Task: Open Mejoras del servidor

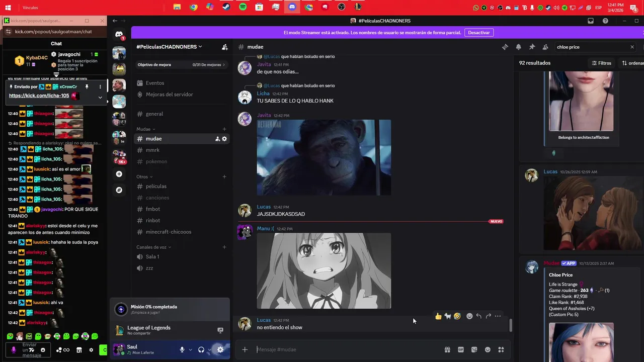Action: click(169, 95)
